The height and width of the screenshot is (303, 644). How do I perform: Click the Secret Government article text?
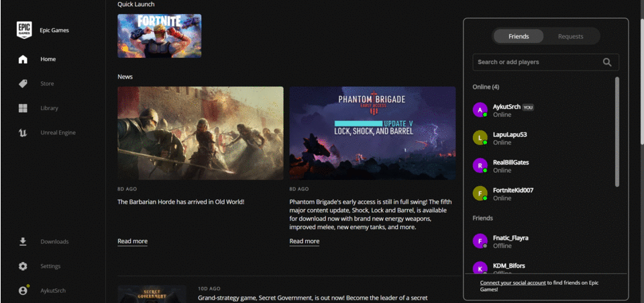click(x=313, y=298)
